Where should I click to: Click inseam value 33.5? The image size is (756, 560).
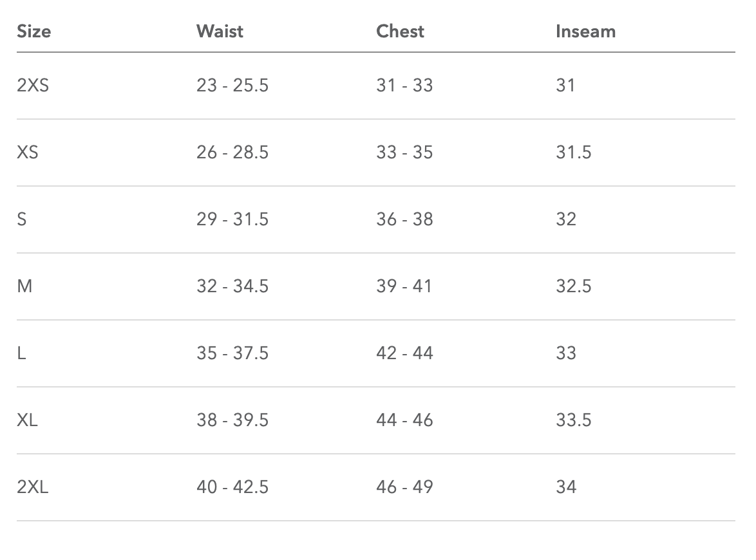pyautogui.click(x=574, y=420)
